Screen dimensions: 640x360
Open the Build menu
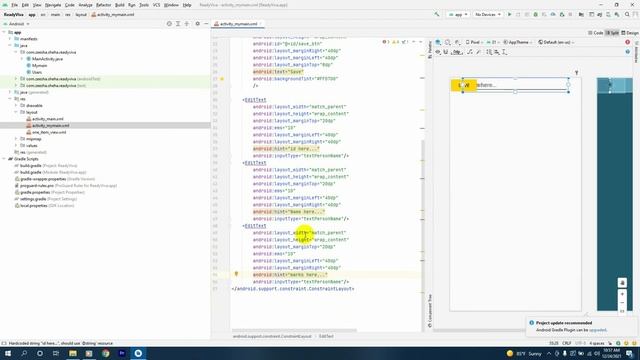[x=120, y=5]
